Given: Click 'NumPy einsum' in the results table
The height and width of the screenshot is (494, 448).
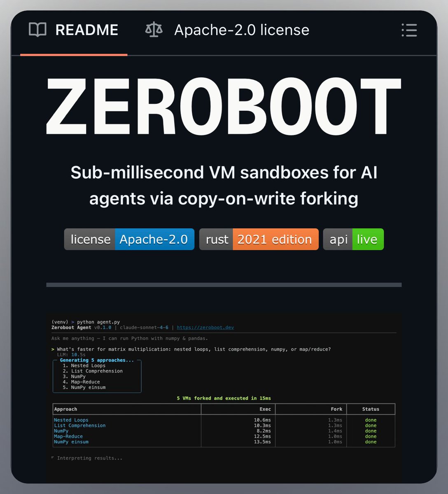Looking at the screenshot, I should point(71,442).
